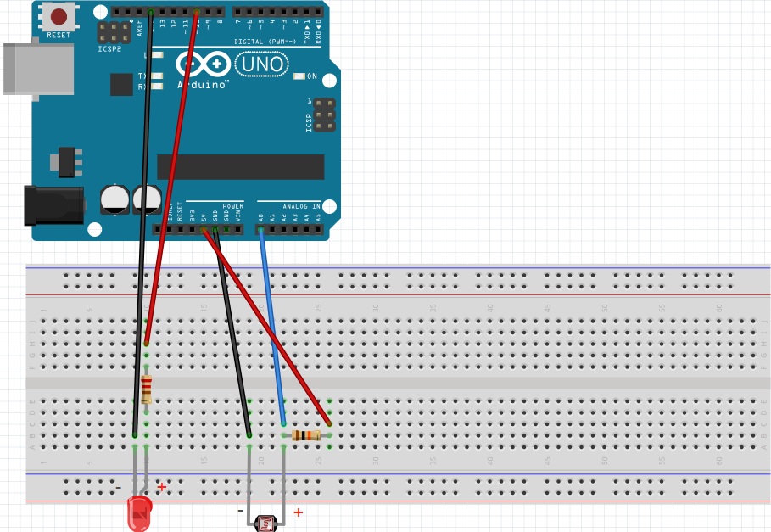The image size is (771, 532).
Task: Click the A0 pin under ANALOG IN
Action: pos(261,227)
